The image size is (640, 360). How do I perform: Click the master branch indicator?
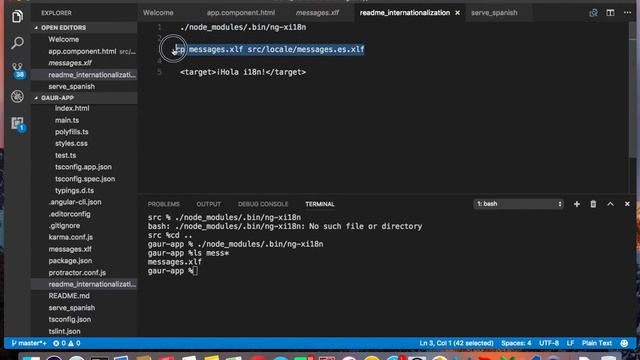point(29,343)
